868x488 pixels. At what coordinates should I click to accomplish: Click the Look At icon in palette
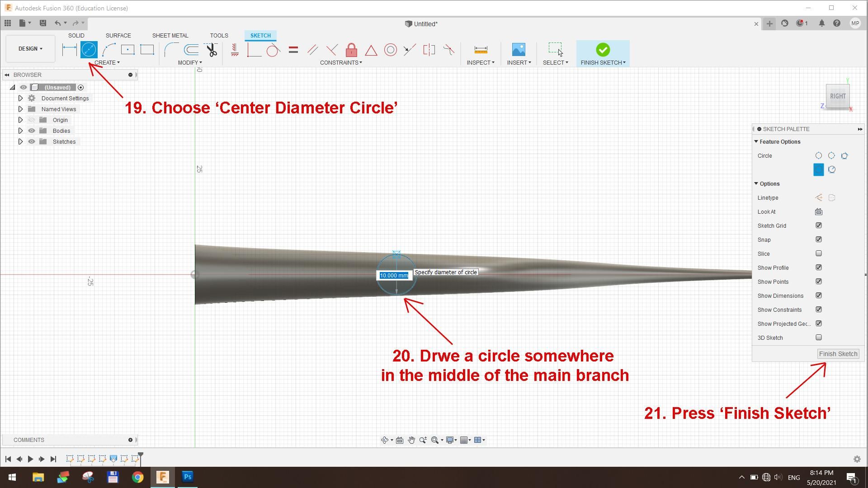click(x=818, y=212)
